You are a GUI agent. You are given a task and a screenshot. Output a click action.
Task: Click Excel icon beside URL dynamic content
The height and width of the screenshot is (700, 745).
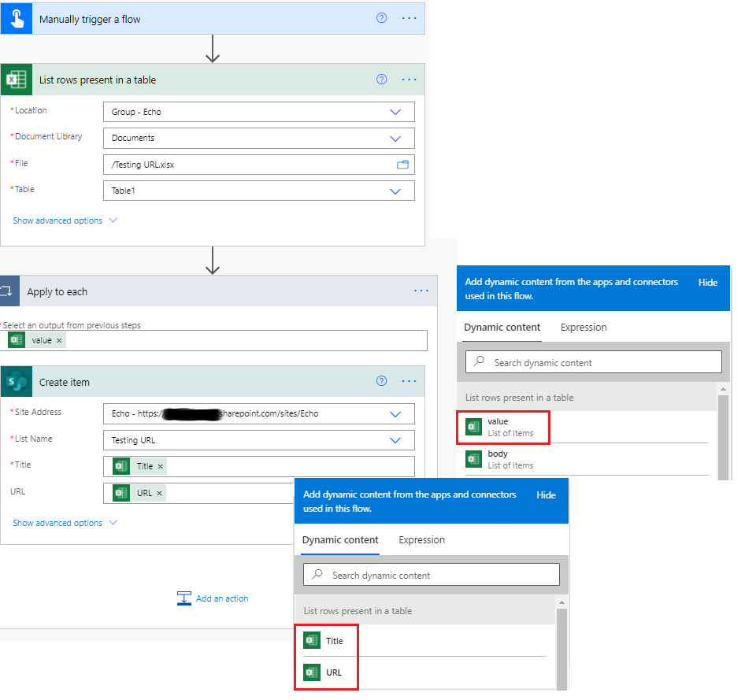(312, 672)
